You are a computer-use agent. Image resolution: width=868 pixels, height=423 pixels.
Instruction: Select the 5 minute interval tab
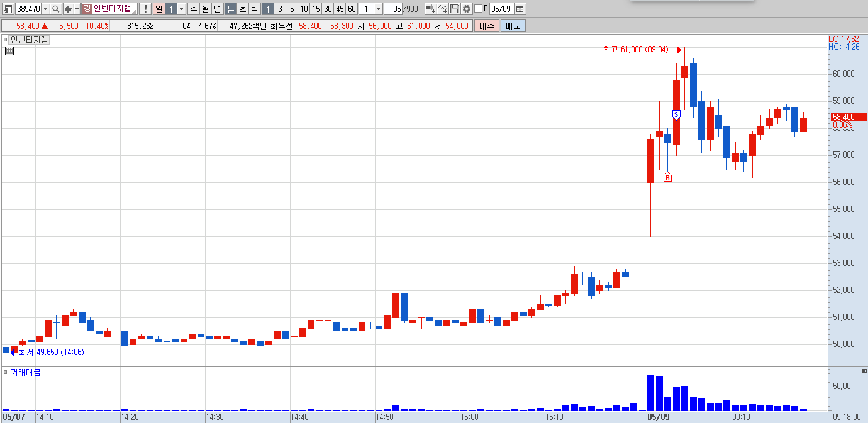pos(292,9)
